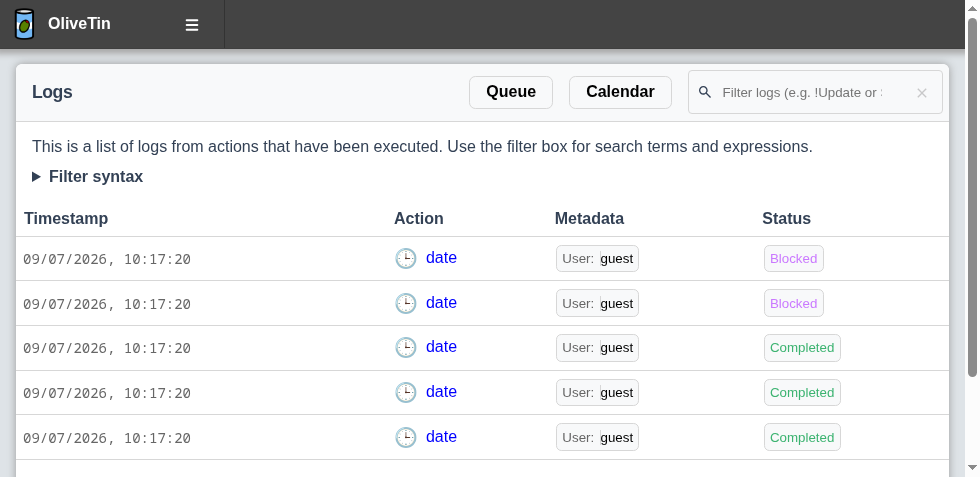
Task: Click the last Completed status badge
Action: pyautogui.click(x=802, y=438)
